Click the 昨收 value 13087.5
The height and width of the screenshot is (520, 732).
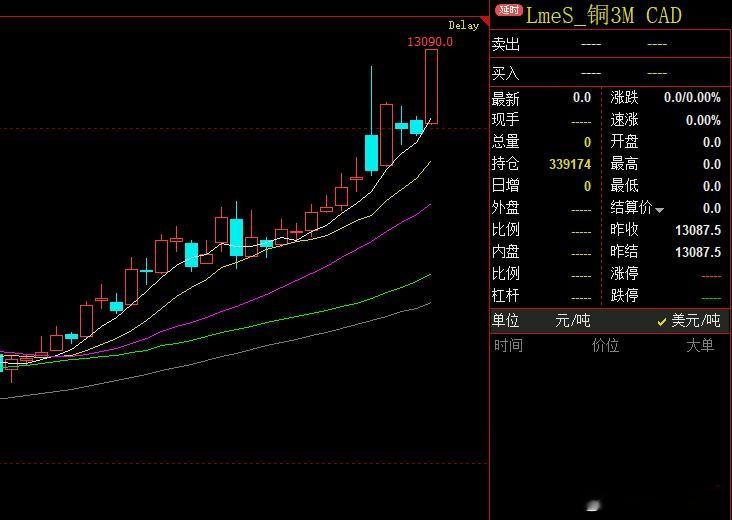coord(698,230)
